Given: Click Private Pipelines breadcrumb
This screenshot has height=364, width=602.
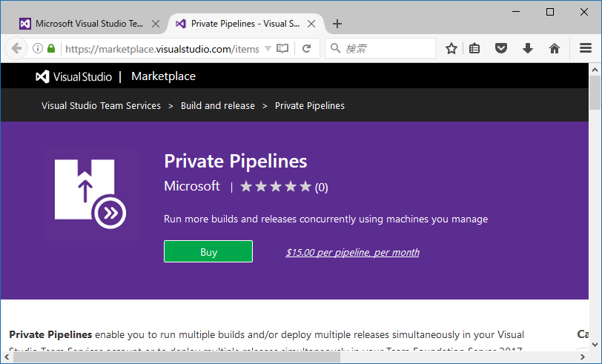Looking at the screenshot, I should [x=310, y=105].
